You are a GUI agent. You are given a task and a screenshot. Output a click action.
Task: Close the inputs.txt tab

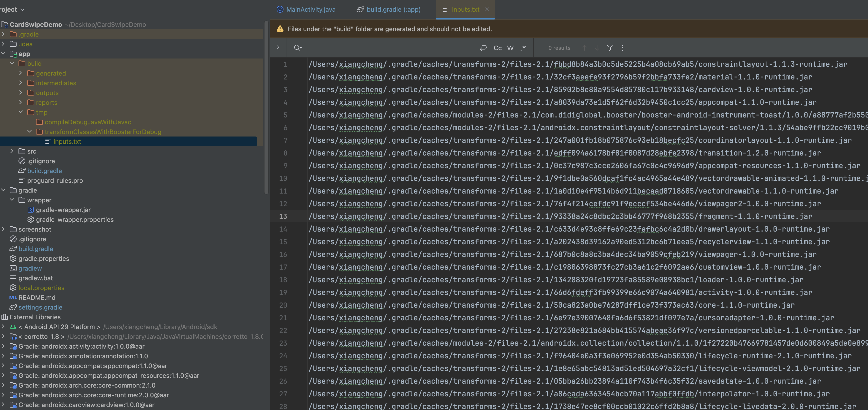(x=487, y=10)
